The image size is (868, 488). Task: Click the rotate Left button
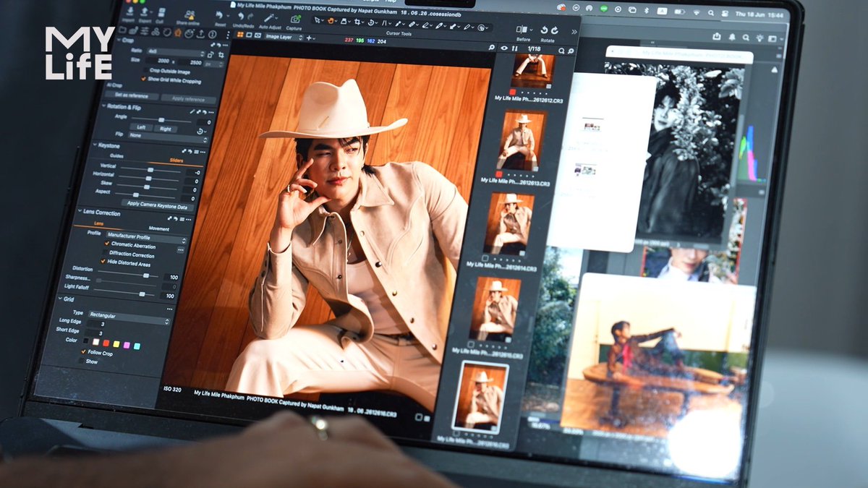(x=141, y=127)
